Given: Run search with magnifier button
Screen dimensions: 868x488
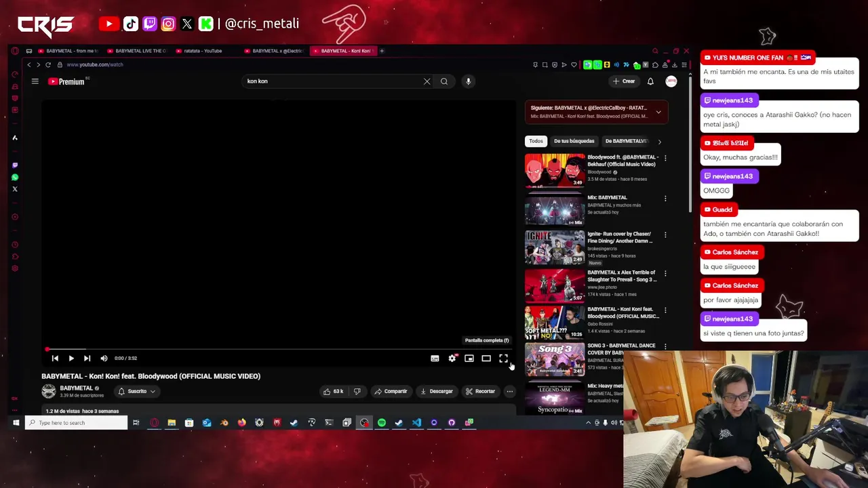Looking at the screenshot, I should click(444, 81).
